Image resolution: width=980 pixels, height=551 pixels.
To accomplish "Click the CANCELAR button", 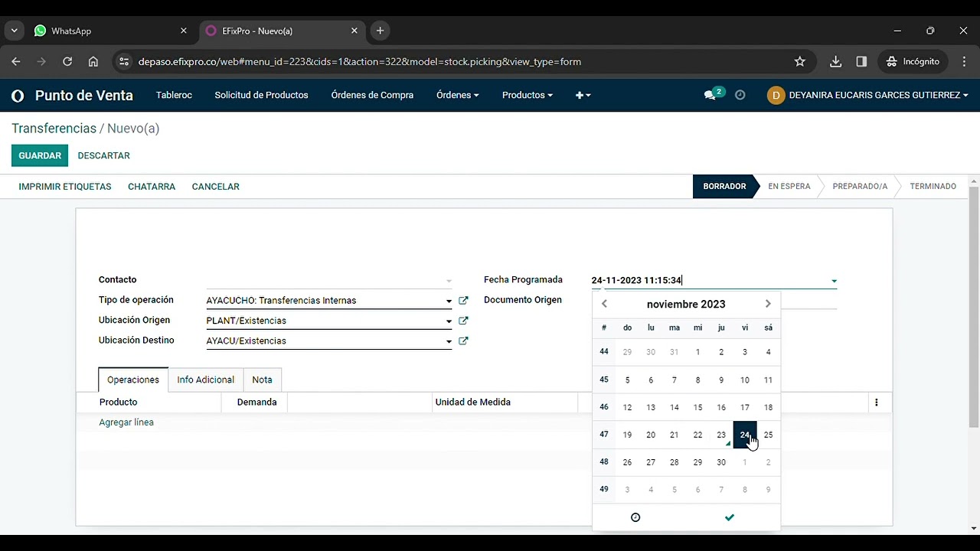I will [x=216, y=187].
